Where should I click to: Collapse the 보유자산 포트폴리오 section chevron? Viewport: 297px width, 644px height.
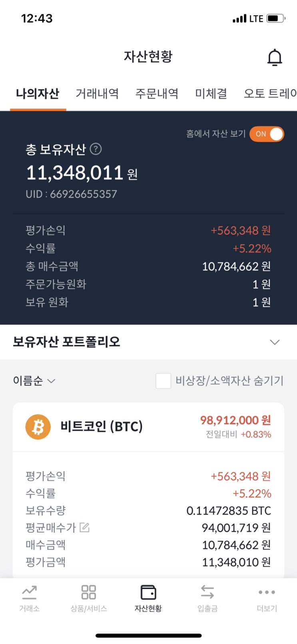[x=275, y=342]
